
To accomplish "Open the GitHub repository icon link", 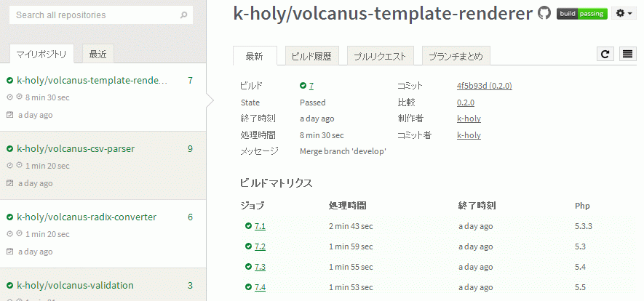I will point(544,14).
